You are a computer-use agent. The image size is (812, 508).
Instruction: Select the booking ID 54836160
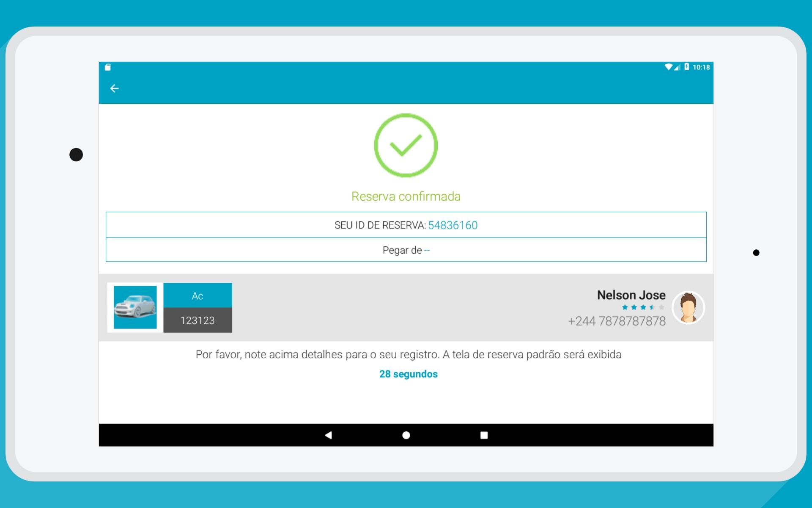coord(453,225)
